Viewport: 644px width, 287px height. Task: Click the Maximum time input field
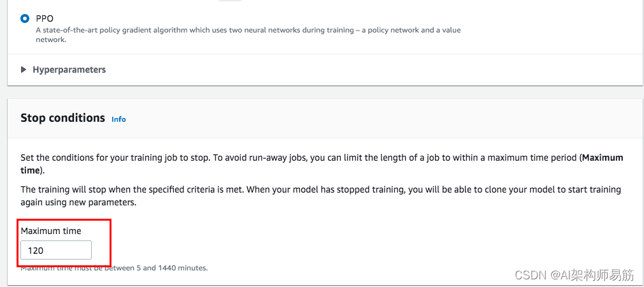56,250
